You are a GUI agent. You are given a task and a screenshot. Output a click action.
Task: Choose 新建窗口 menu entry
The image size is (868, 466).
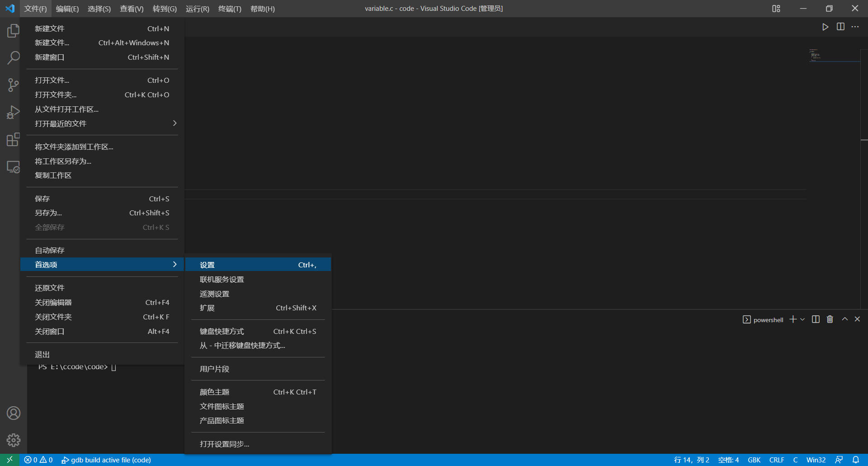[102, 57]
